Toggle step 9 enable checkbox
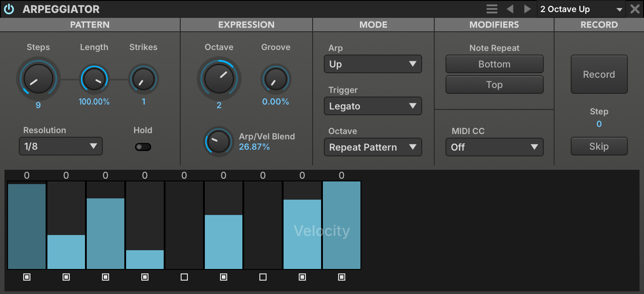Viewport: 644px width, 294px height. (x=342, y=277)
